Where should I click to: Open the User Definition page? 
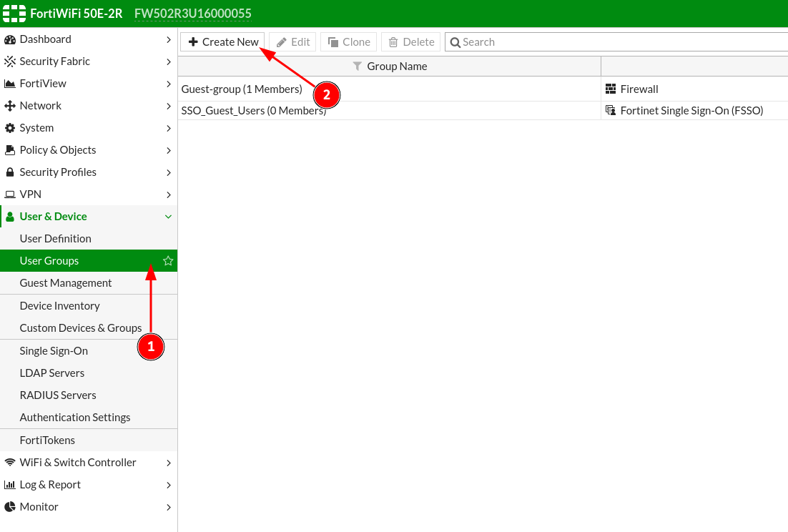(56, 239)
